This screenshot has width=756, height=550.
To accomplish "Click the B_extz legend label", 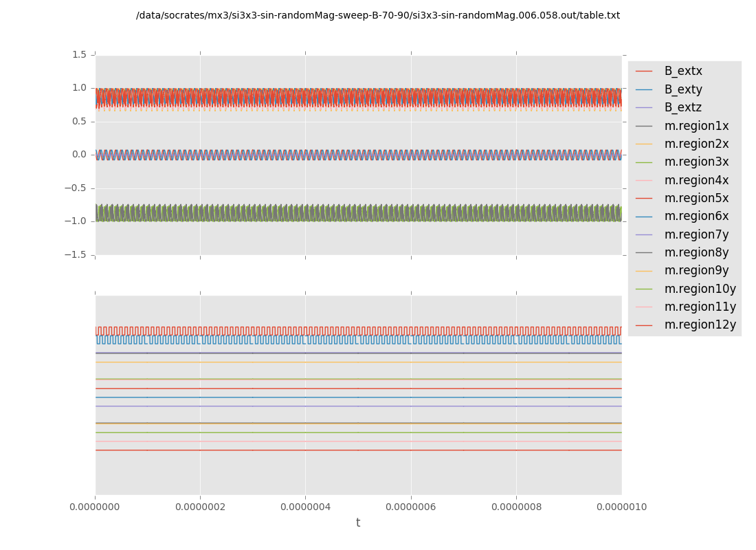I will [x=682, y=108].
